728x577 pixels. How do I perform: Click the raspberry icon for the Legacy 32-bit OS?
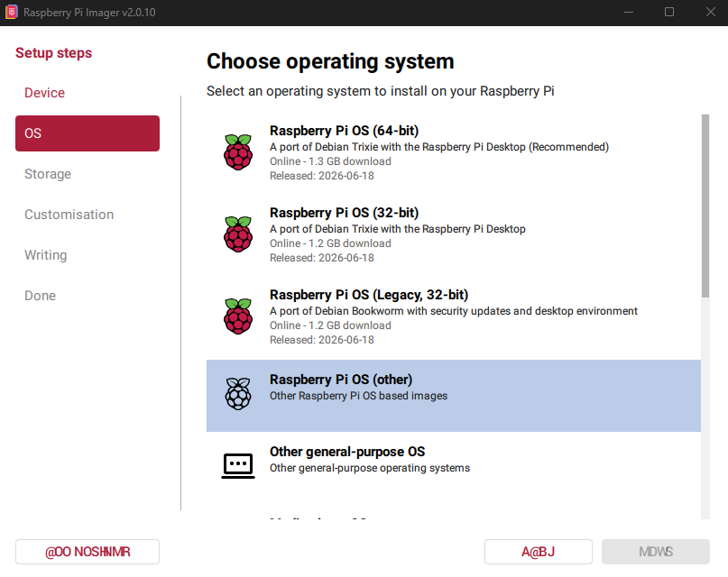238,316
